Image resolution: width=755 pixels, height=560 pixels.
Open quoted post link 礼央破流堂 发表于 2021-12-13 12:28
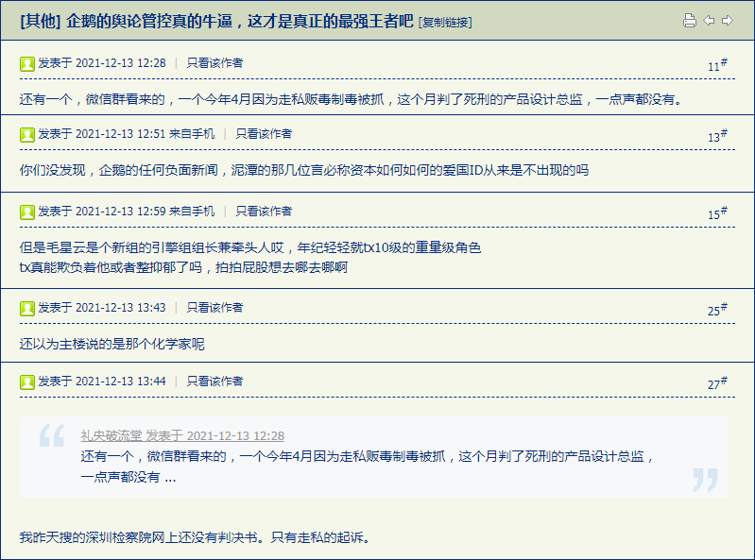coord(182,436)
